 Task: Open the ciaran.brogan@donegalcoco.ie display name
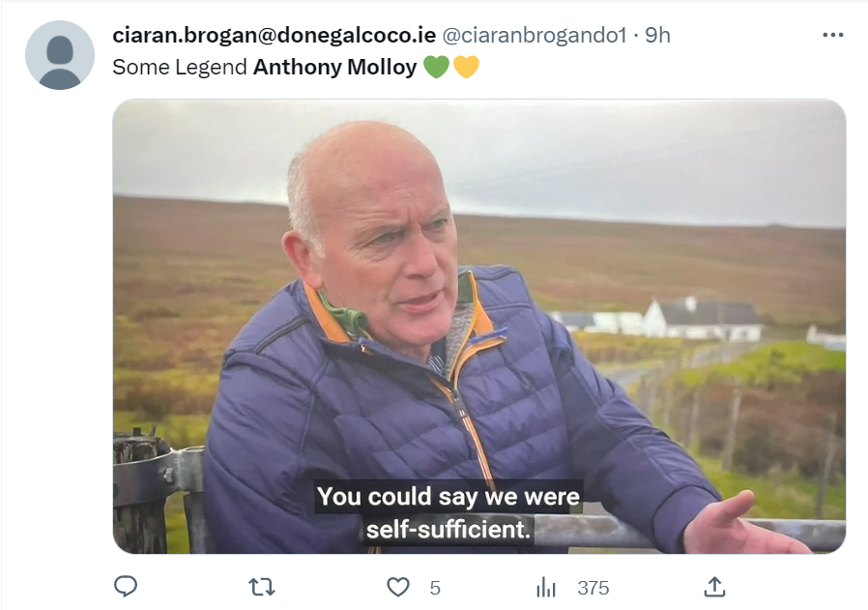coord(274,35)
